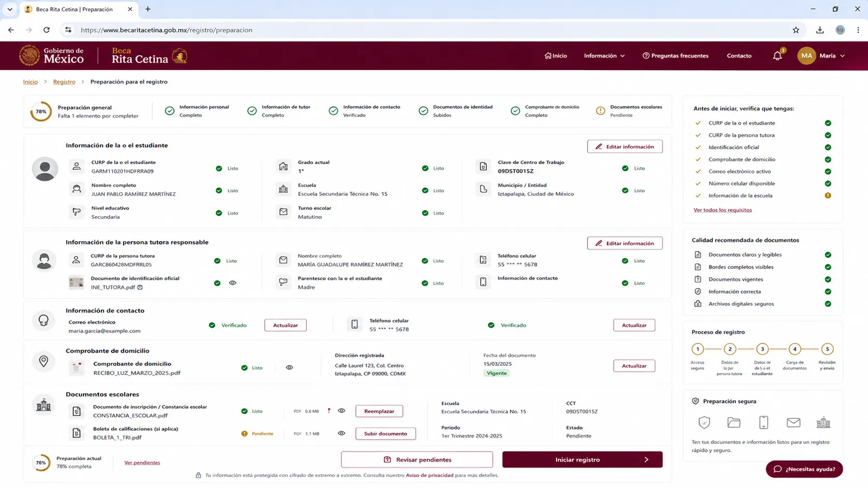
Task: Click the Inicio breadcrumb link
Action: click(30, 82)
